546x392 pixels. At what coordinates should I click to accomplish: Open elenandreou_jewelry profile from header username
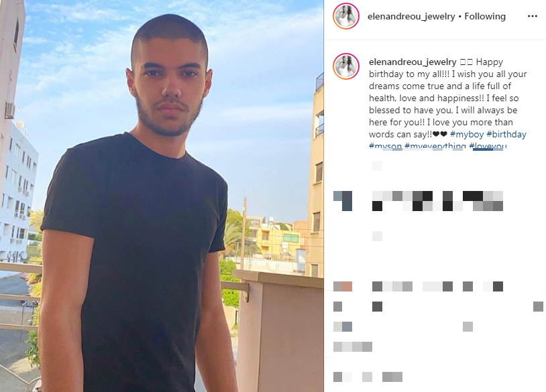click(411, 16)
